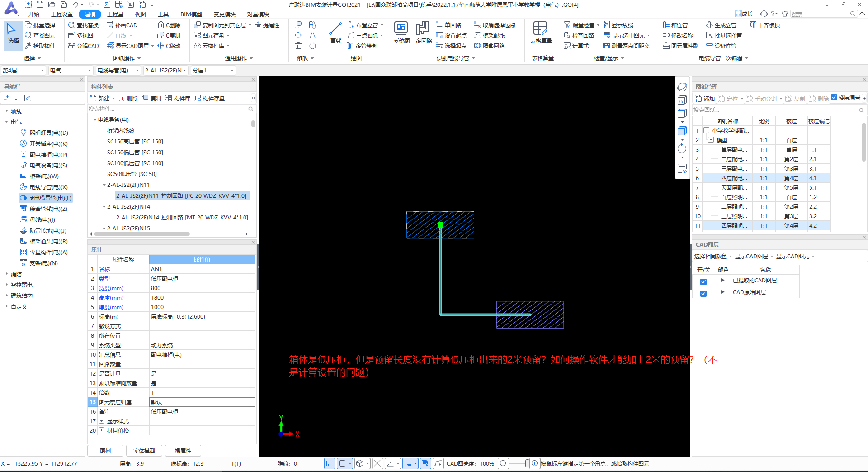
Task: Open the 电气 discipline dropdown
Action: click(x=71, y=70)
